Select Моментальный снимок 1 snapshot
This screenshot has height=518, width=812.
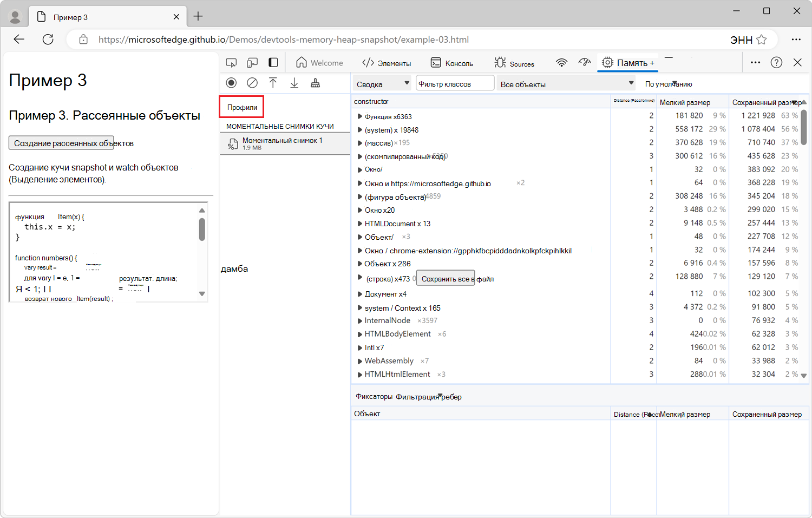[285, 143]
